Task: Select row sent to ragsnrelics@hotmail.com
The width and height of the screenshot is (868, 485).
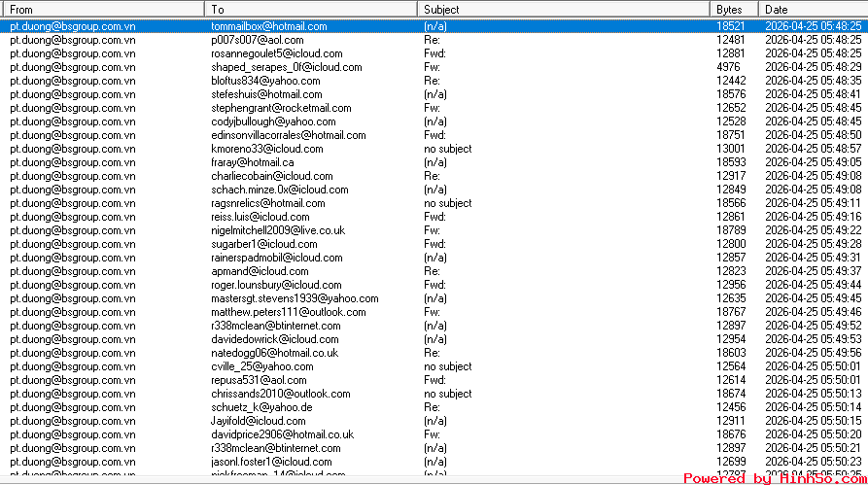Action: [434, 203]
